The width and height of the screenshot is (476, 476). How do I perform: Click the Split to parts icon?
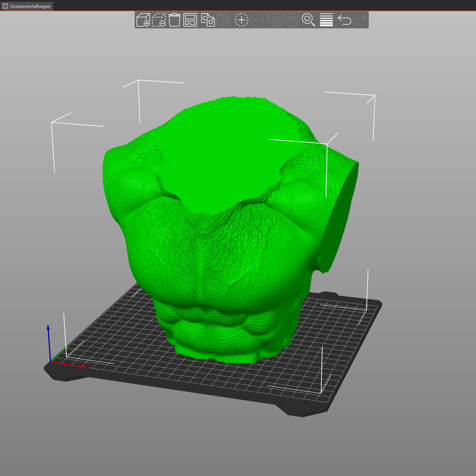[x=291, y=20]
